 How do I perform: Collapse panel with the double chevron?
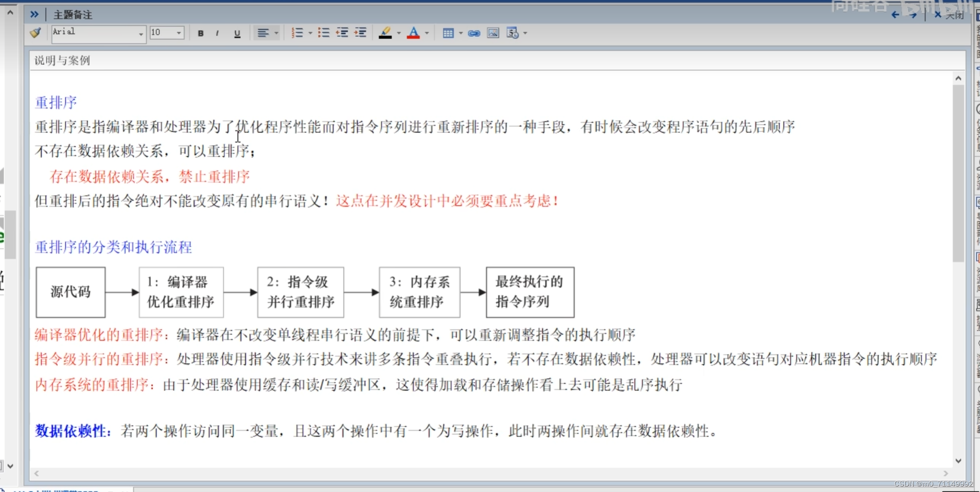pos(34,14)
